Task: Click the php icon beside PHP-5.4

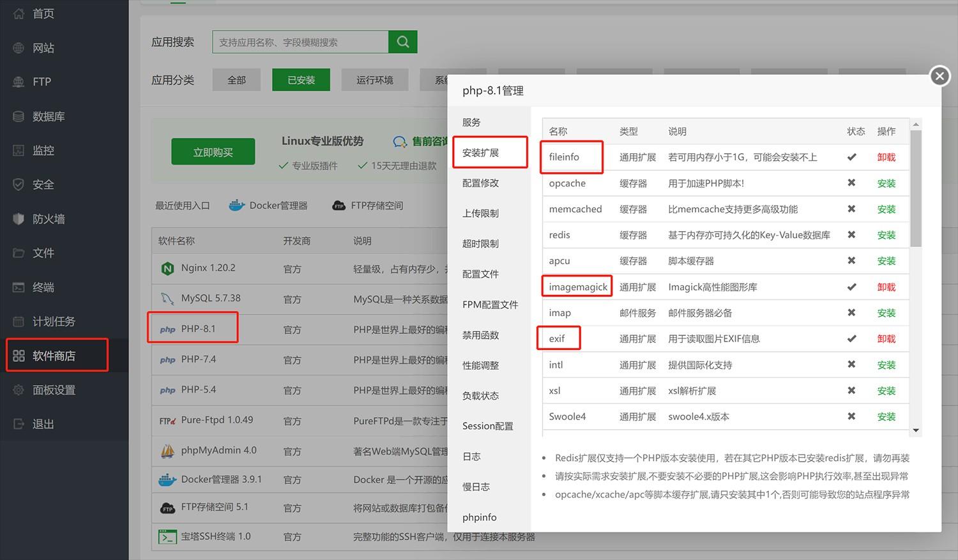Action: click(167, 390)
